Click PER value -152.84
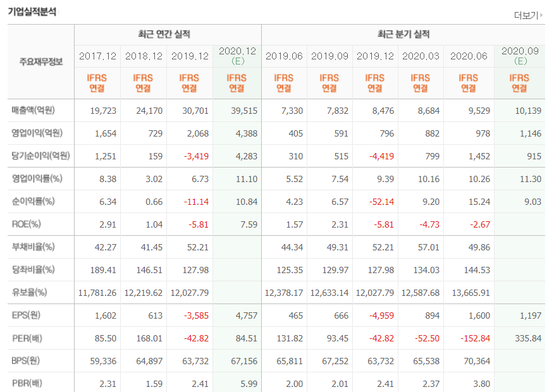This screenshot has height=392, width=554. click(475, 338)
